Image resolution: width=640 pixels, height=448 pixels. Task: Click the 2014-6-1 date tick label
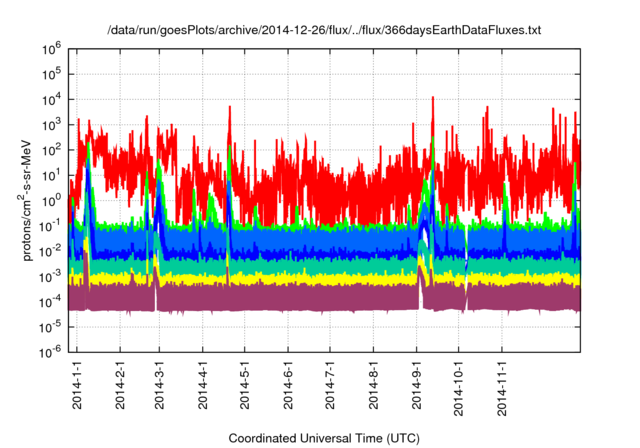[x=288, y=384]
